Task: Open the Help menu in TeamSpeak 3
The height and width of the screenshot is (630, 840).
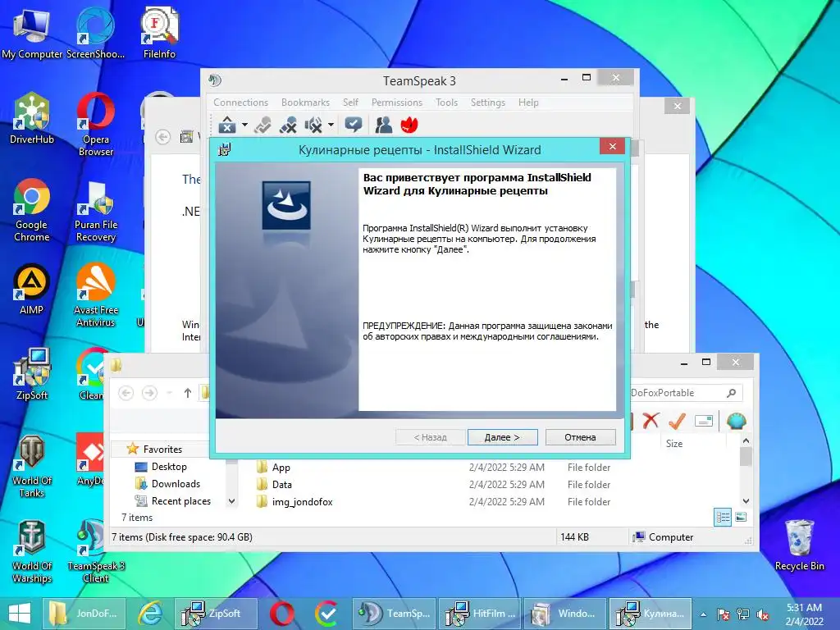Action: coord(528,103)
